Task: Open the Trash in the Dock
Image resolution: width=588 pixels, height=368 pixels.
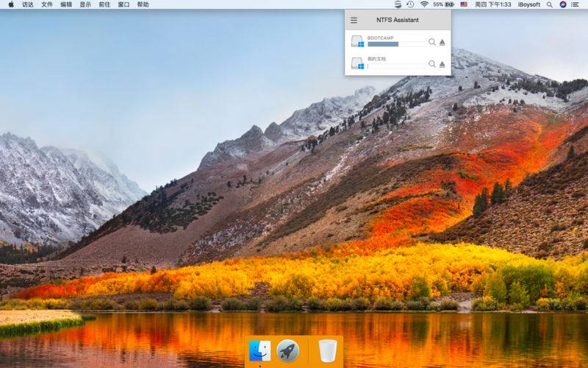Action: tap(327, 351)
